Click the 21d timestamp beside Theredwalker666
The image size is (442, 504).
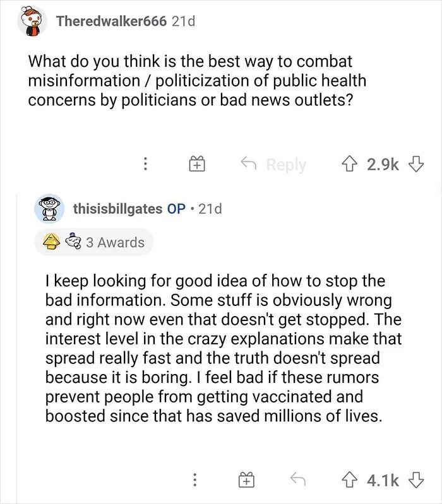point(184,21)
